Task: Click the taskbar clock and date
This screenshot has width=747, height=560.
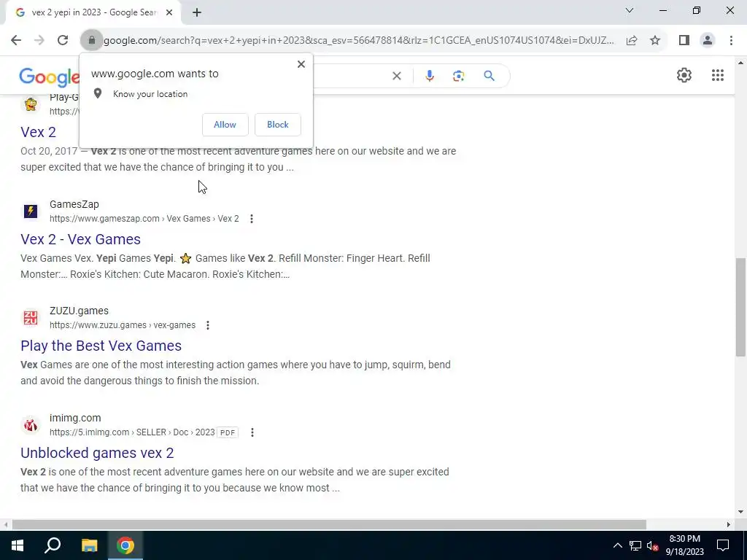Action: pyautogui.click(x=684, y=545)
